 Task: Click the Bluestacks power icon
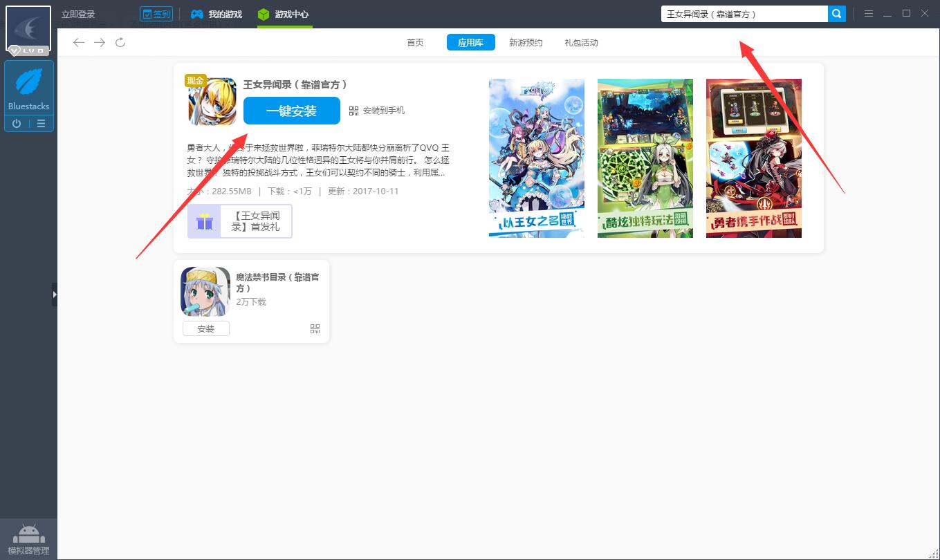click(17, 124)
